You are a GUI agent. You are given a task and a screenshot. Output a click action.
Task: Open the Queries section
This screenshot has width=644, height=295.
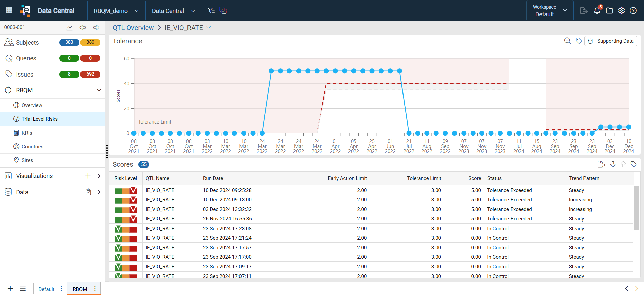[26, 58]
